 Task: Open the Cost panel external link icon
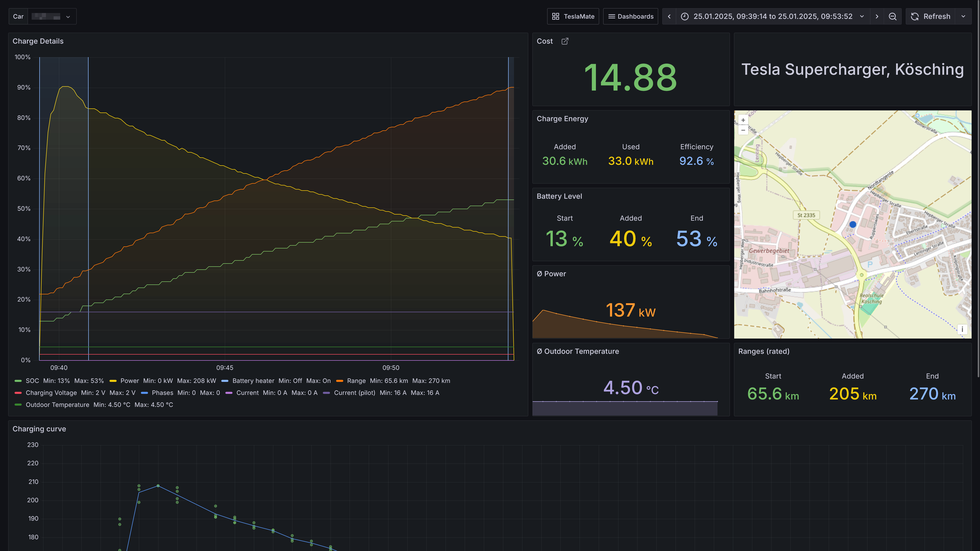[565, 41]
